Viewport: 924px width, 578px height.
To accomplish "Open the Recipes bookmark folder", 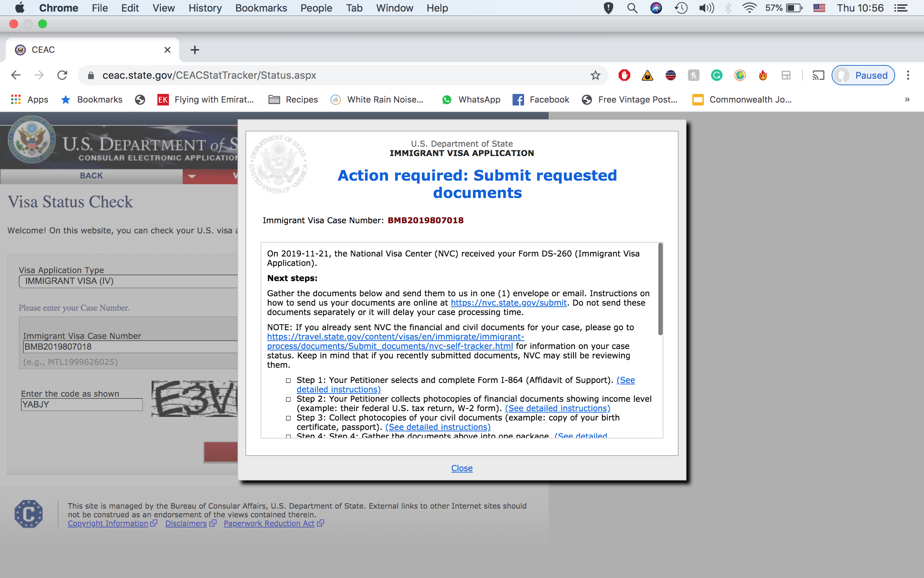I will [x=293, y=100].
